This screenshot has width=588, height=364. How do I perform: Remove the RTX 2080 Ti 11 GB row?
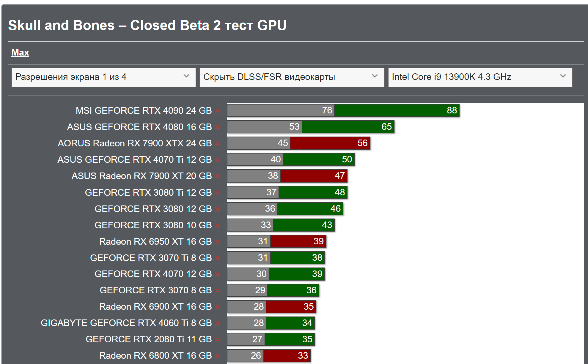click(218, 339)
